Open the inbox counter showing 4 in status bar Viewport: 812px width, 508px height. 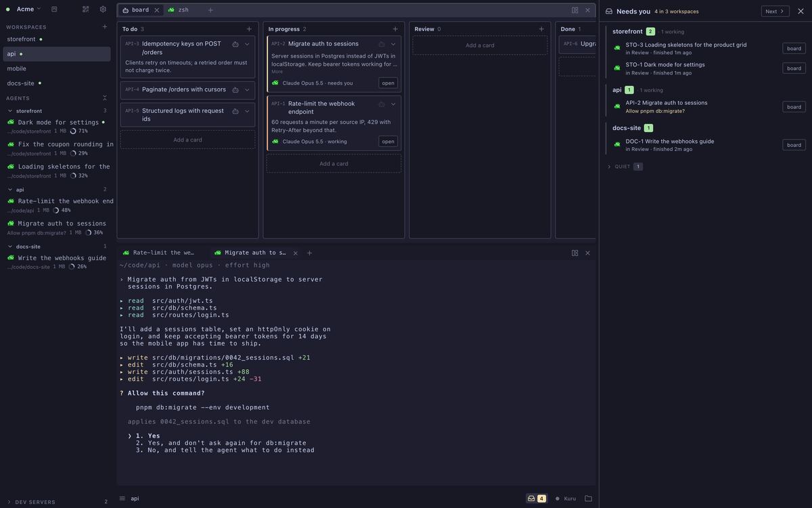tap(537, 499)
